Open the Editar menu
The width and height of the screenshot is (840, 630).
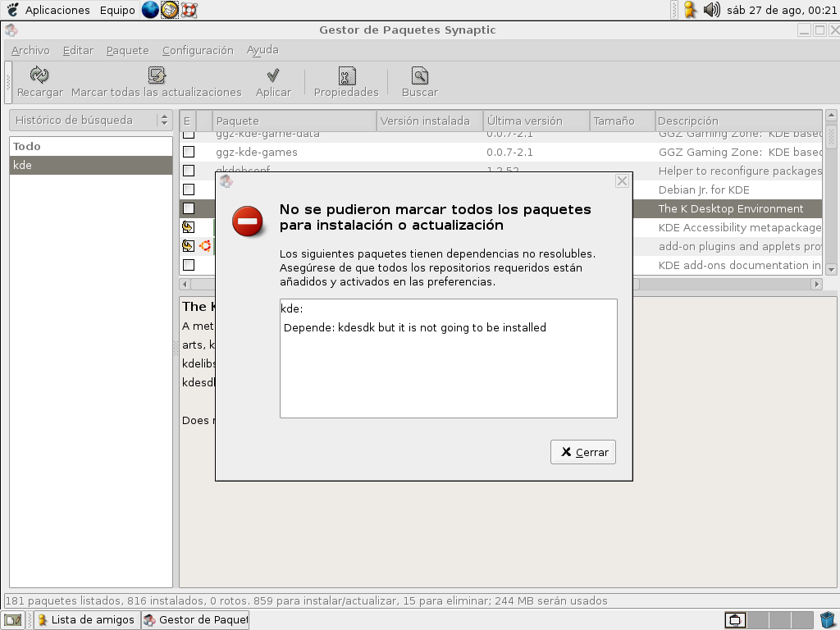[78, 50]
